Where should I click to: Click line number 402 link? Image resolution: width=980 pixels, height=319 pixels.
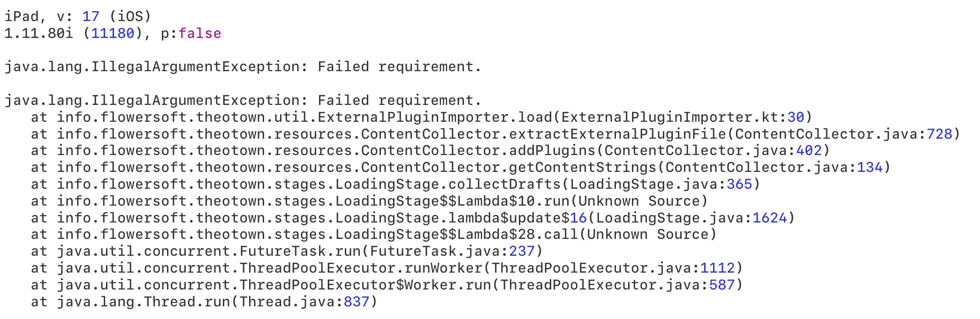tap(809, 150)
